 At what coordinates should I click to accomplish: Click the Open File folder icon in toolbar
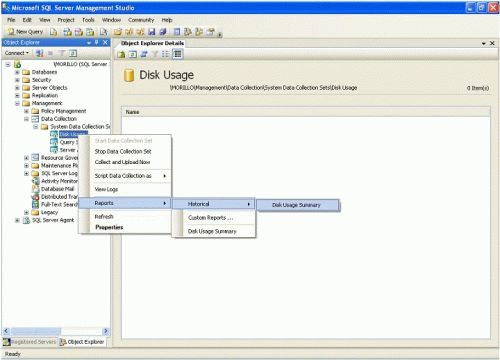[x=117, y=32]
